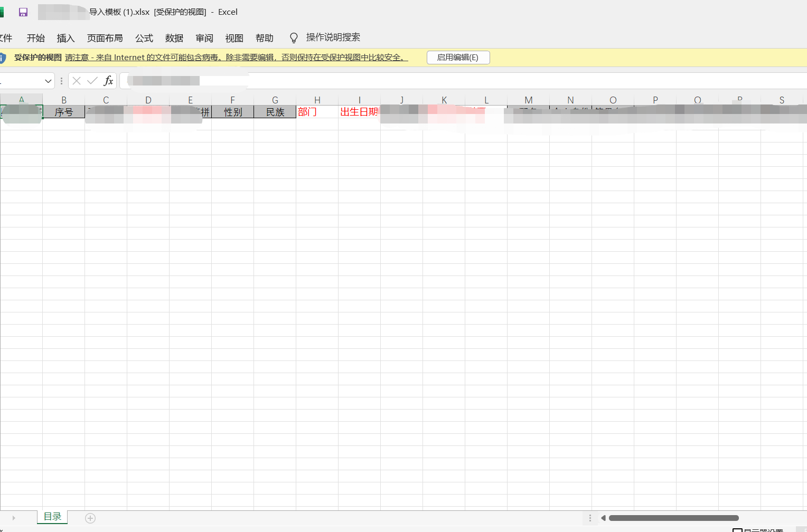807x532 pixels.
Task: Click the horizontal scroll left arrow
Action: click(603, 518)
